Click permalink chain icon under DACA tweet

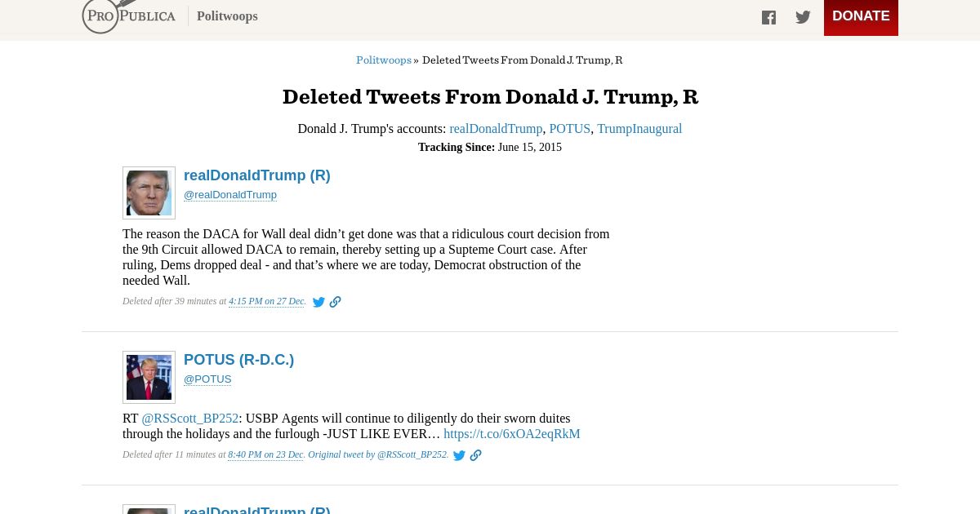pos(335,302)
